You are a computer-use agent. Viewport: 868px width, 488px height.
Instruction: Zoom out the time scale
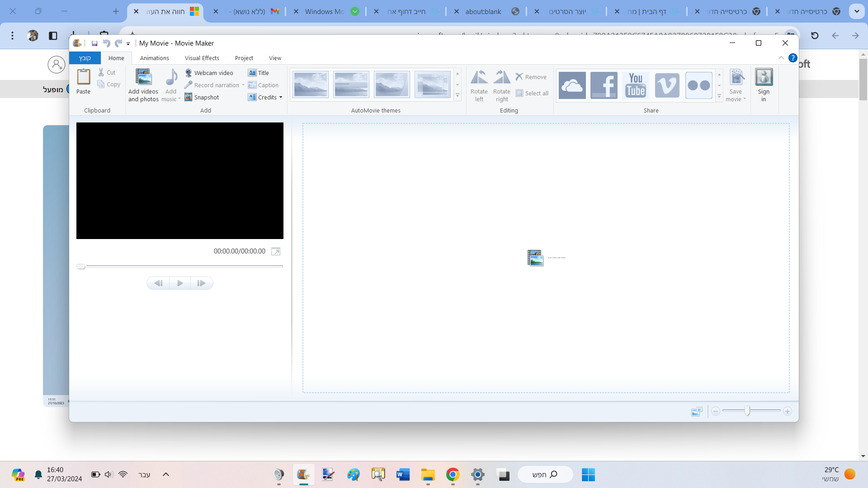(716, 411)
